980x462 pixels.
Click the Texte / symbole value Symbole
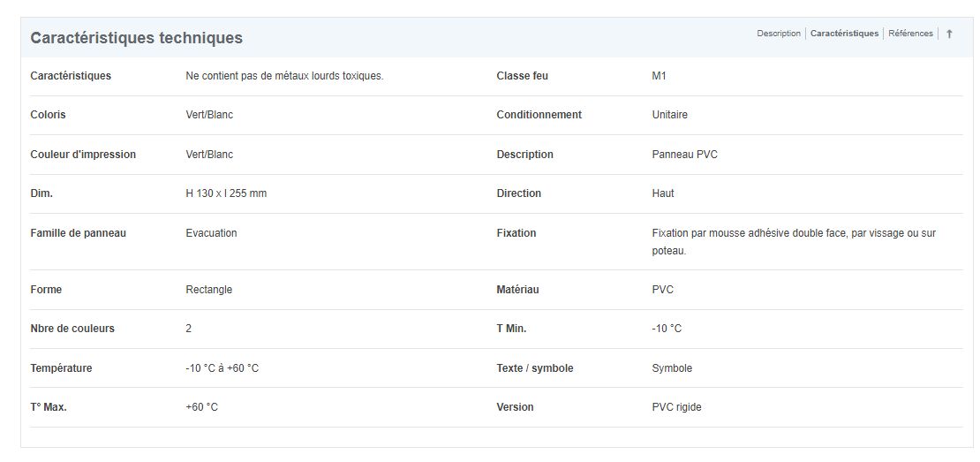click(x=672, y=368)
